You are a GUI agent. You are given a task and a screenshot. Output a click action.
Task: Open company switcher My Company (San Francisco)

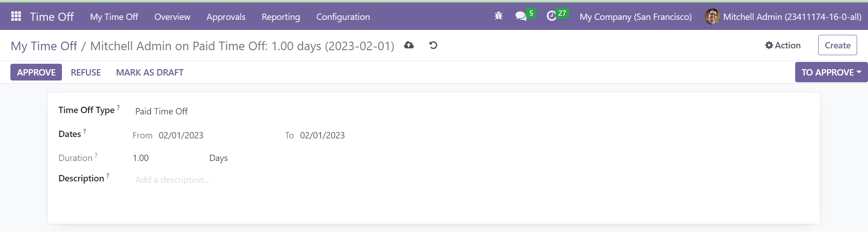tap(636, 17)
